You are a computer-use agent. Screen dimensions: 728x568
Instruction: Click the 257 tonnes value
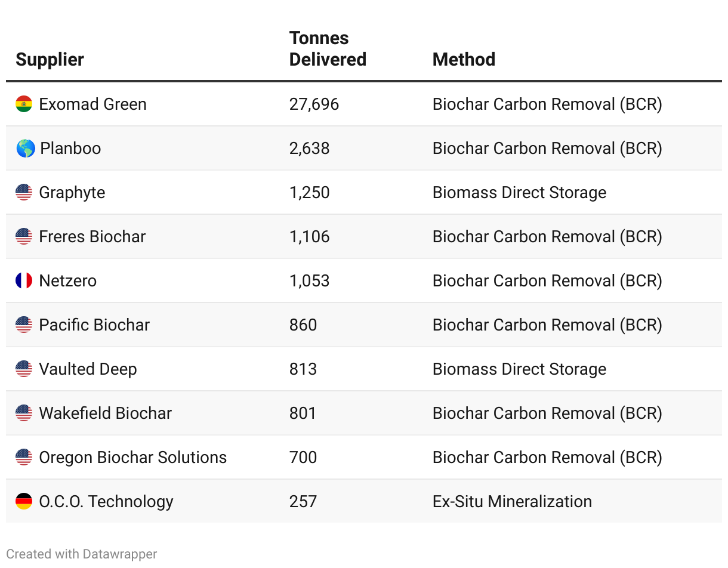[303, 501]
